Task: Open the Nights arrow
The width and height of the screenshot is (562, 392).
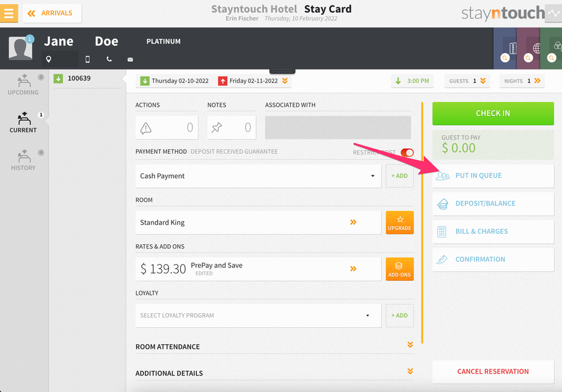Action: [538, 81]
